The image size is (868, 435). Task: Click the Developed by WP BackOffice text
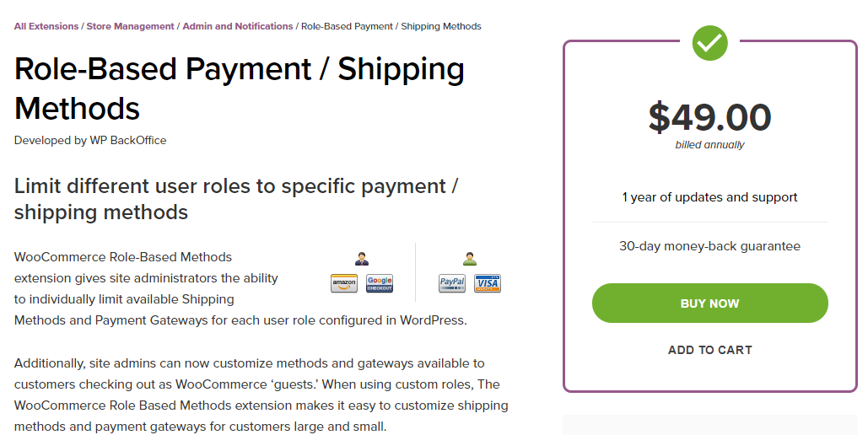tap(90, 140)
